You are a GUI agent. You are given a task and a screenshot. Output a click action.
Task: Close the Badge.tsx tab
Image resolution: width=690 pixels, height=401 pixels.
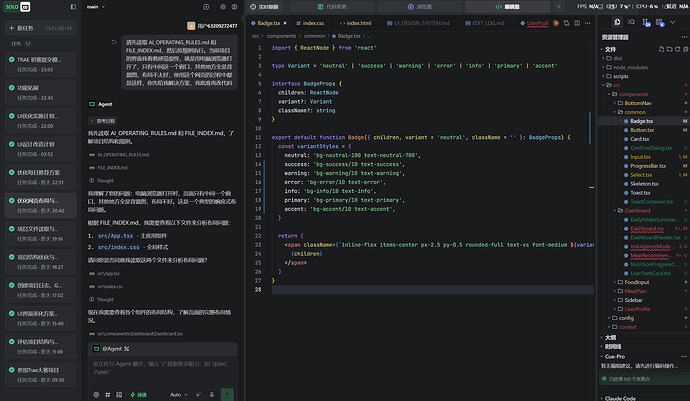click(285, 23)
